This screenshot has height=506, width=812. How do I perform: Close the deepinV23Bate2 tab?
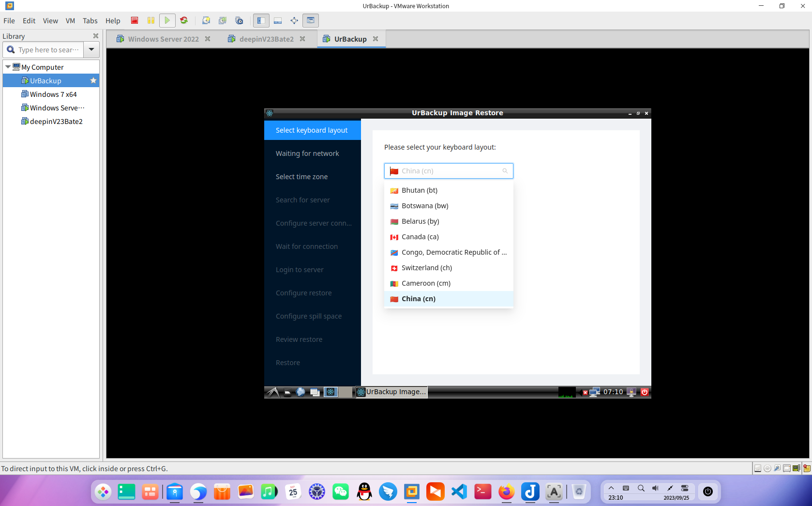click(302, 39)
